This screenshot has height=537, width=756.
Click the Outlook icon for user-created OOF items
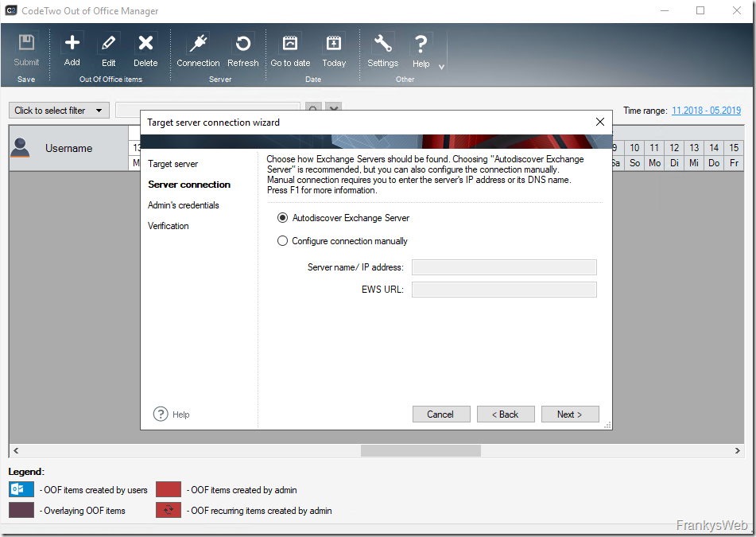point(21,489)
